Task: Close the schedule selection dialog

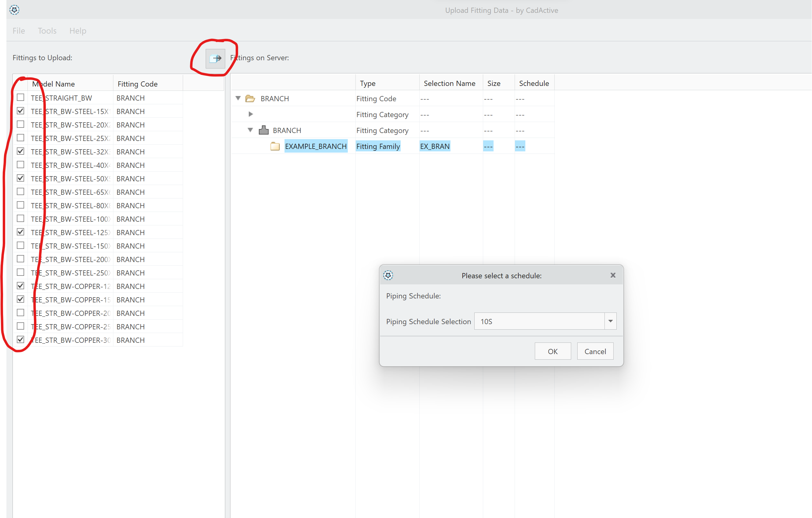Action: point(613,276)
